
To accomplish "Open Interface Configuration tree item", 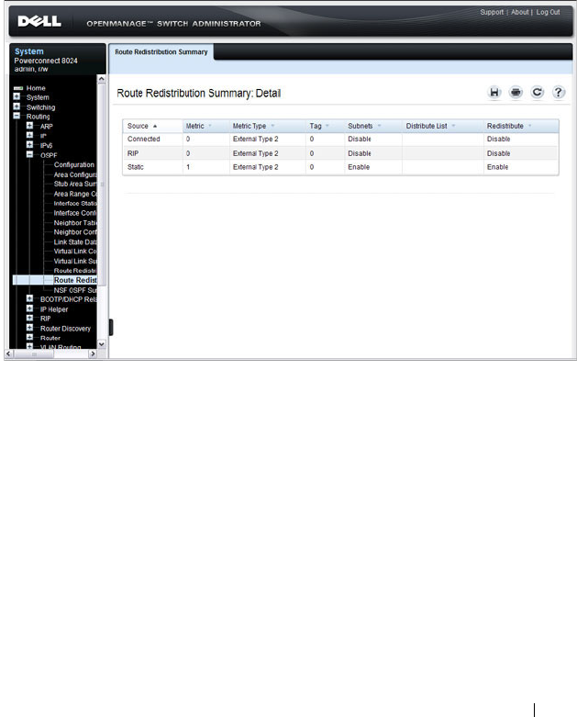I will (75, 213).
